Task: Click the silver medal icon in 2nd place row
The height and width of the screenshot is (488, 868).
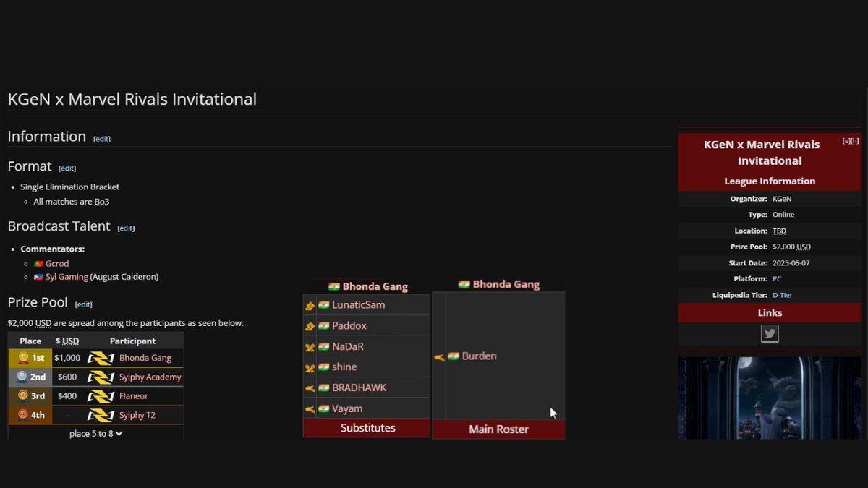Action: [23, 377]
